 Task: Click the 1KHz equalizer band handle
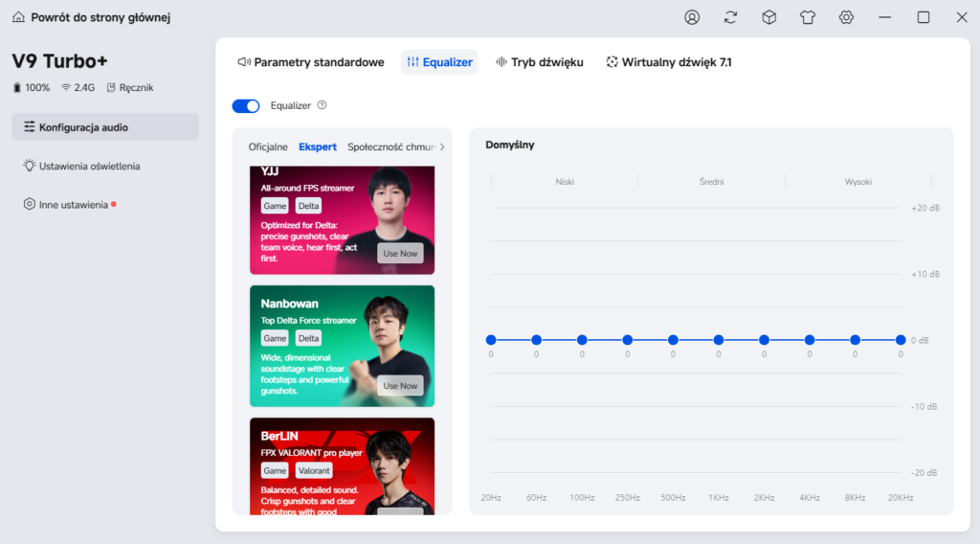[x=719, y=340]
